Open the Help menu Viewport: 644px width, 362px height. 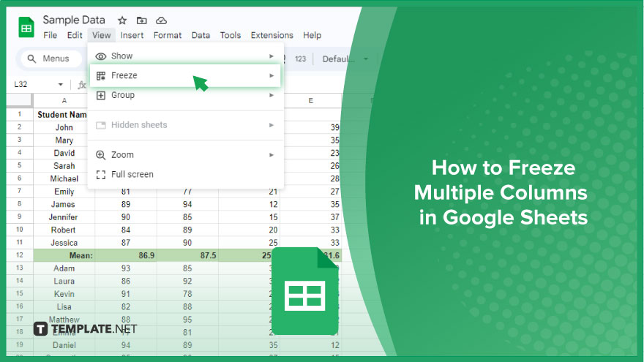[312, 35]
